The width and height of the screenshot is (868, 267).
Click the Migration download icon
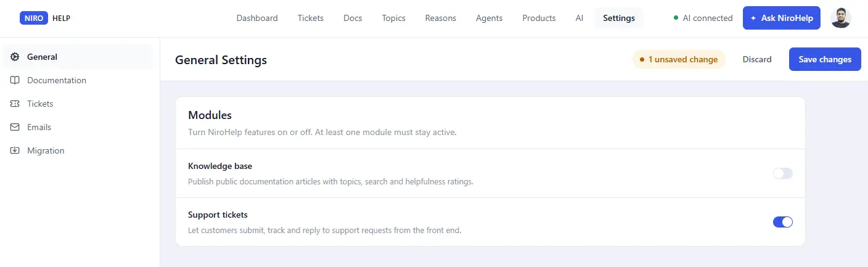pyautogui.click(x=15, y=150)
